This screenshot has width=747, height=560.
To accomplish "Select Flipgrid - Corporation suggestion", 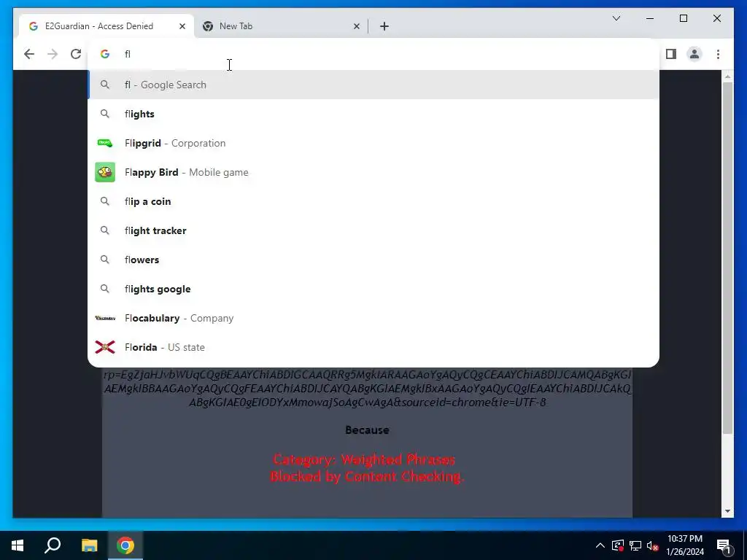I will (373, 143).
